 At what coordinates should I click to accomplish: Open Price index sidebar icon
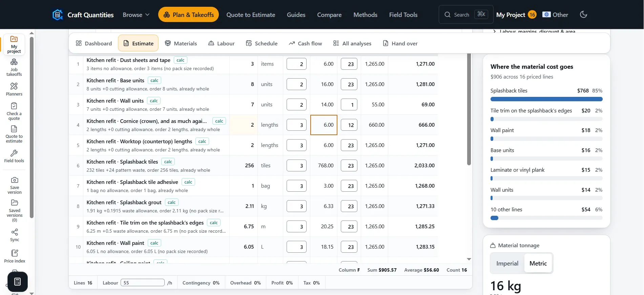(15, 256)
